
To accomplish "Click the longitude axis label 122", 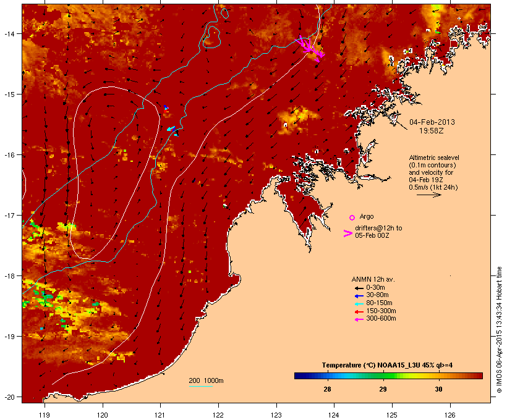I will 218,415.
